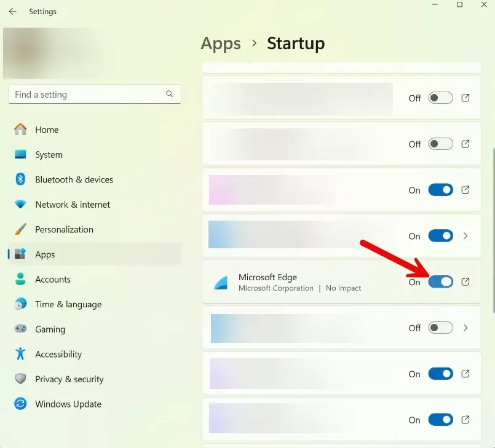Viewport: 495px width, 448px height.
Task: Click Apps in the breadcrumb heading
Action: click(221, 44)
